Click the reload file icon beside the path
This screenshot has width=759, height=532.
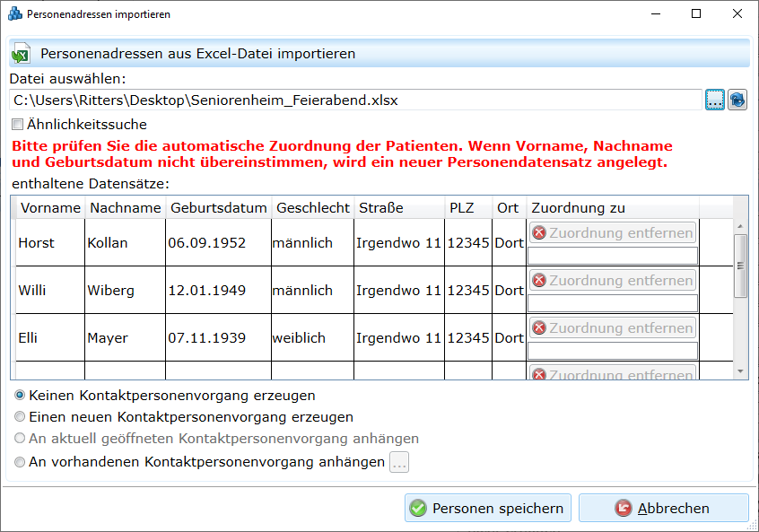point(737,100)
